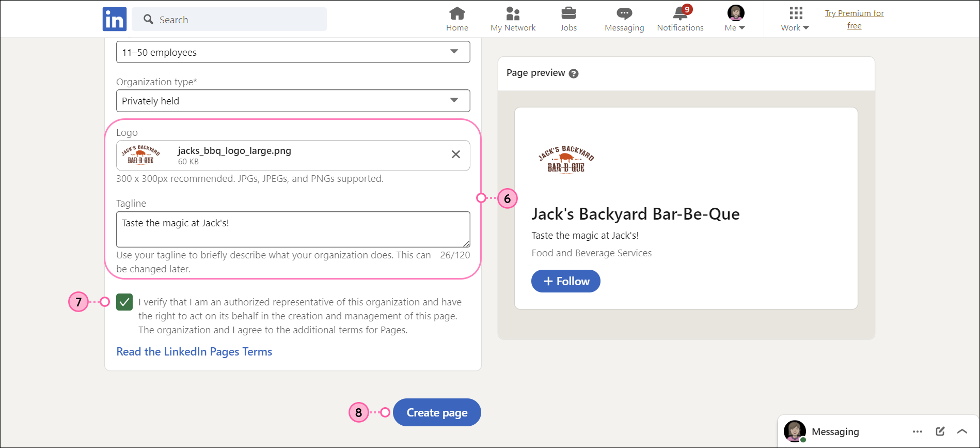980x448 pixels.
Task: Open the 11–50 employees size dropdown
Action: 293,52
